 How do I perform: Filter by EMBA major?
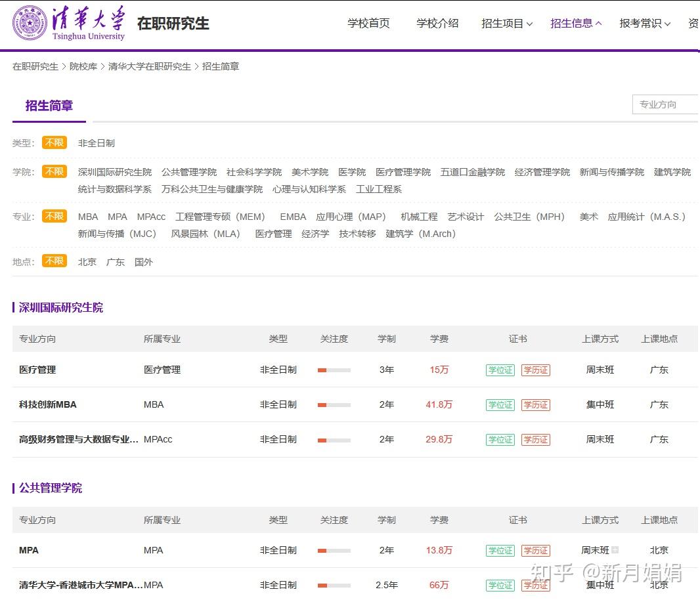pyautogui.click(x=294, y=217)
